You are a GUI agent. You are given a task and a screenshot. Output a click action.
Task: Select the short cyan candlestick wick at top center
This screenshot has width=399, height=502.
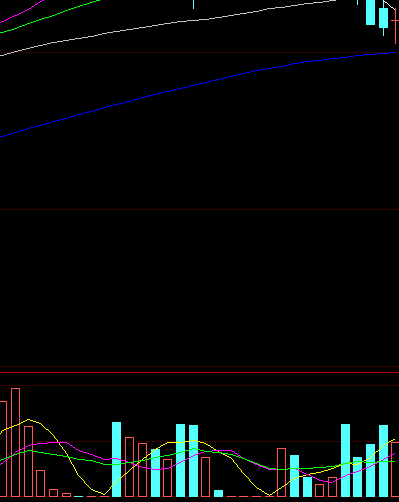point(193,4)
